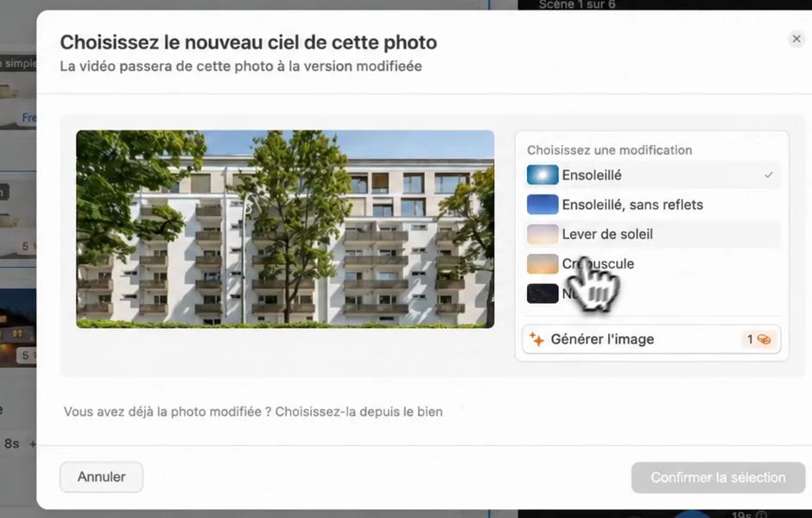Viewport: 812px width, 518px height.
Task: Choose the Crépuscule option label
Action: 598,263
